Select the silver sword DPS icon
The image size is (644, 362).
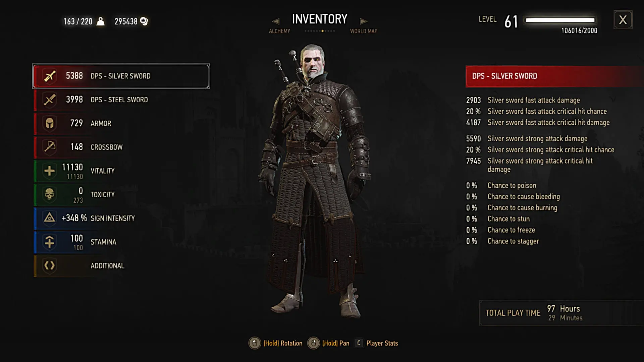tap(50, 76)
